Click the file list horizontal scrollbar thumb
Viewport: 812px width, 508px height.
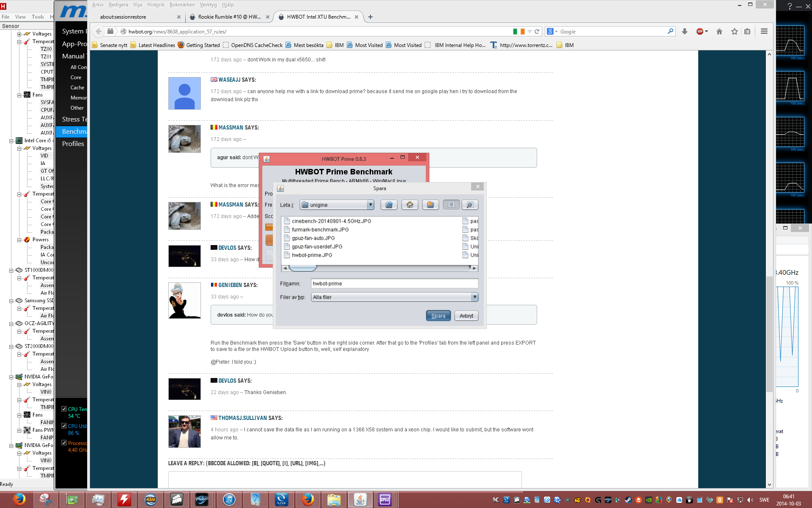pyautogui.click(x=303, y=268)
